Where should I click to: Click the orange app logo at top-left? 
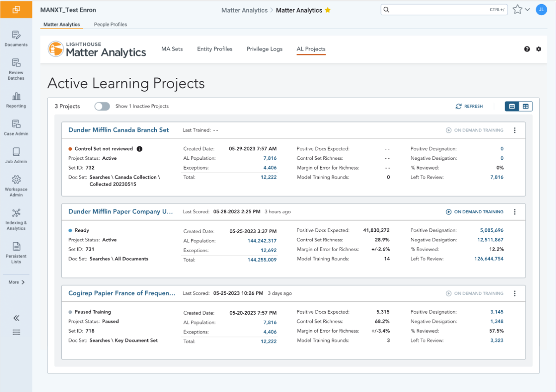[x=16, y=9]
